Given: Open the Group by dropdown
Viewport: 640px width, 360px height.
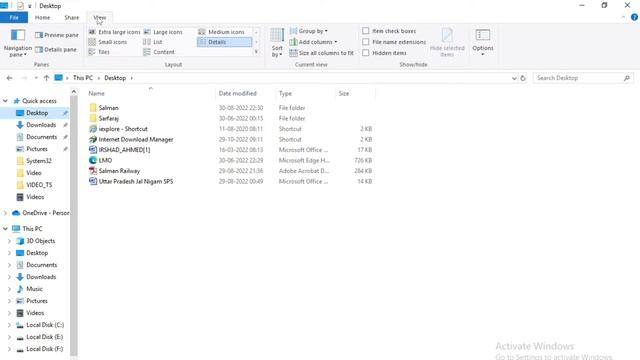Looking at the screenshot, I should (309, 31).
